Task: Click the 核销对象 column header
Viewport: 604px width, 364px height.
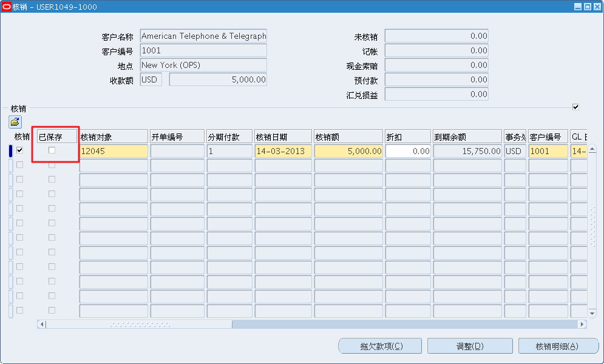Action: 114,136
